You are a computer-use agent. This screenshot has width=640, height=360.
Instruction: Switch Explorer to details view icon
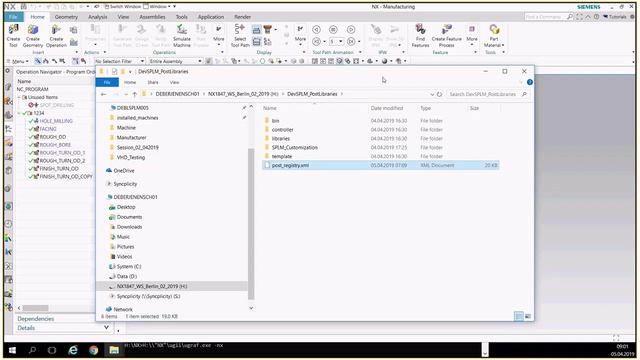(x=519, y=316)
